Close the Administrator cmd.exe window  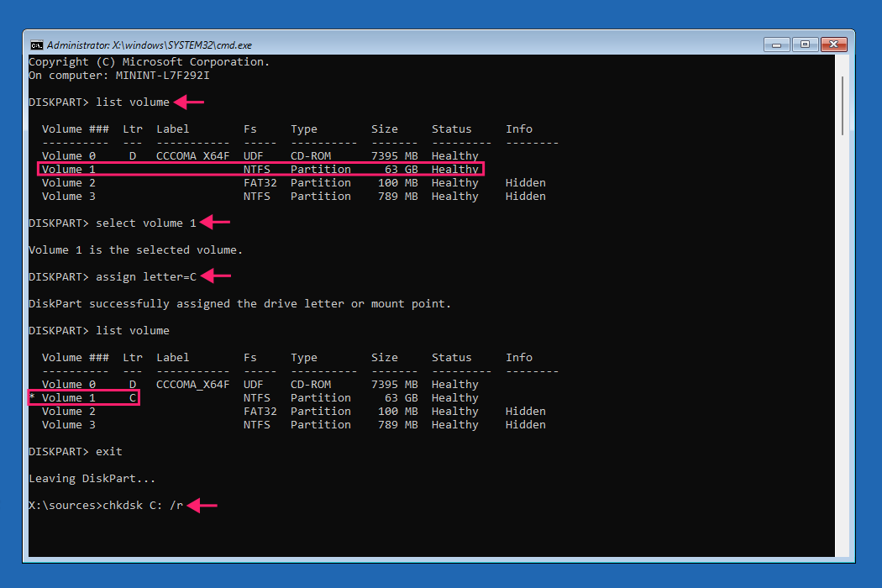833,45
